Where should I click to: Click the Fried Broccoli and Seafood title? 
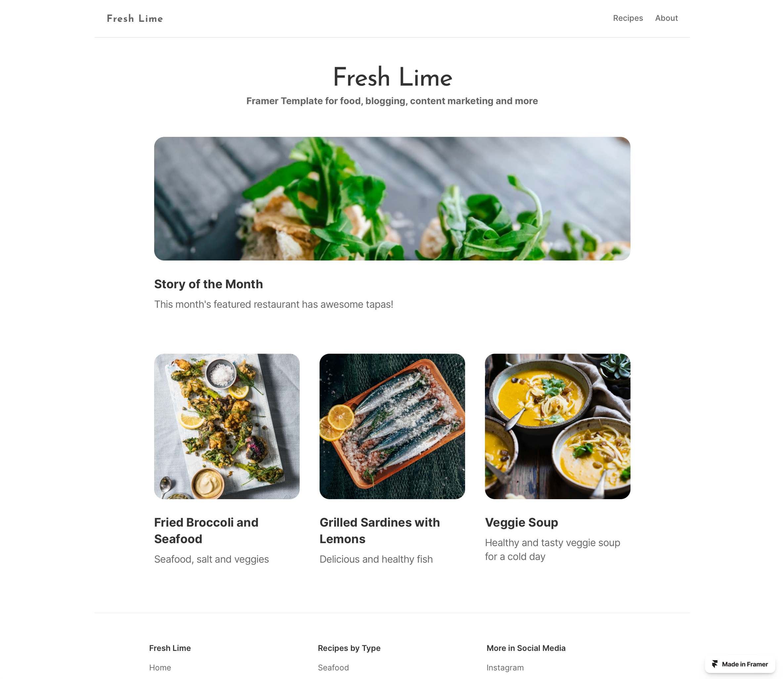(x=206, y=531)
